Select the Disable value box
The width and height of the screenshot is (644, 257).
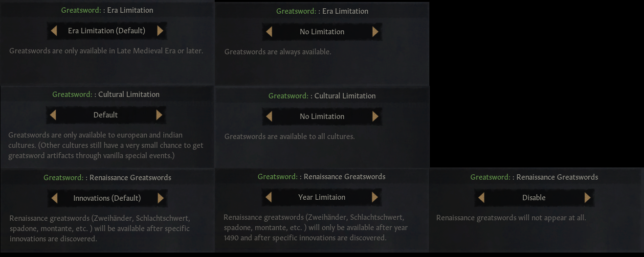tap(534, 198)
